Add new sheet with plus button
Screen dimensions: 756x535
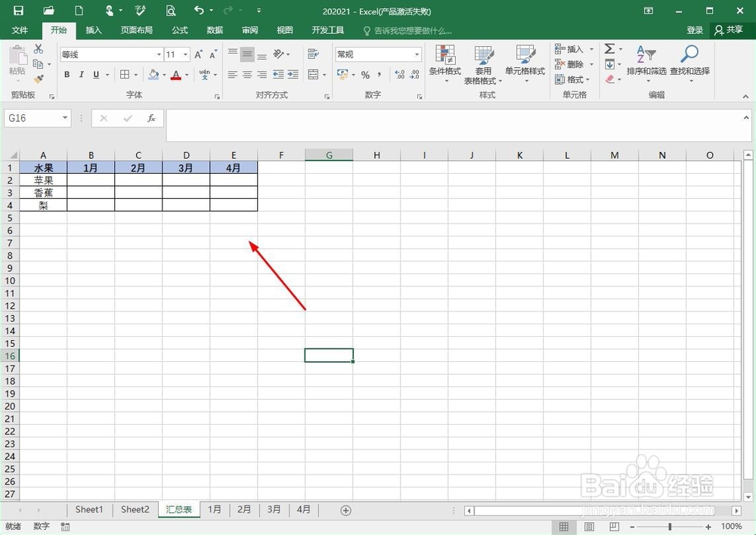pyautogui.click(x=345, y=510)
